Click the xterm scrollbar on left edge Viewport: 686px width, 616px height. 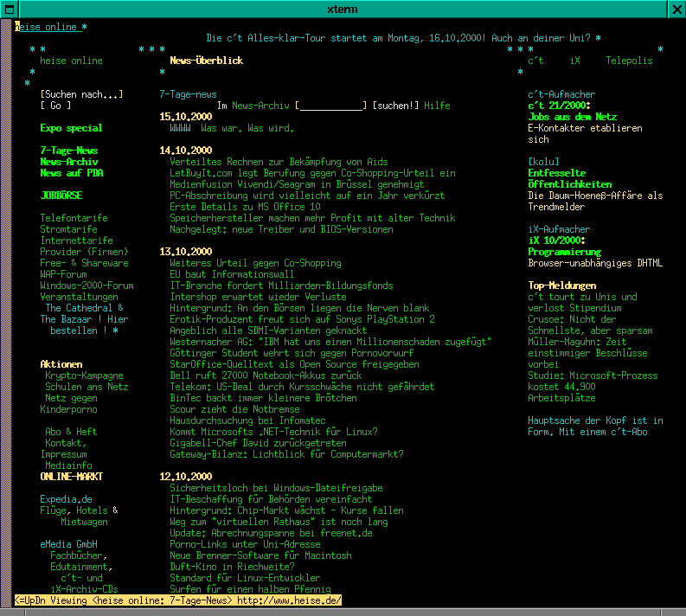(6, 311)
